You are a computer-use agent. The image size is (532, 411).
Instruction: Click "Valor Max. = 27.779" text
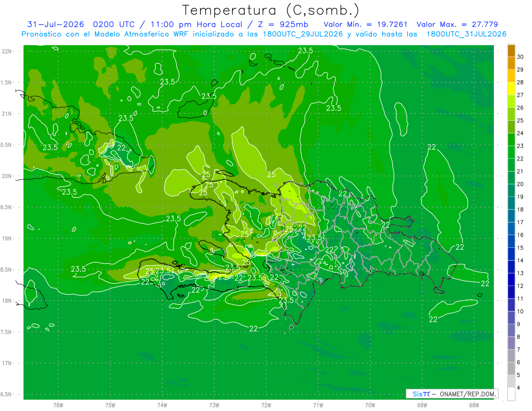click(x=457, y=24)
